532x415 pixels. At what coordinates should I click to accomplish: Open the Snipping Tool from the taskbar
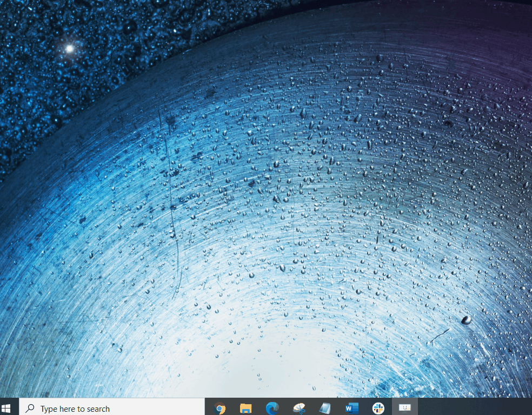pos(299,408)
